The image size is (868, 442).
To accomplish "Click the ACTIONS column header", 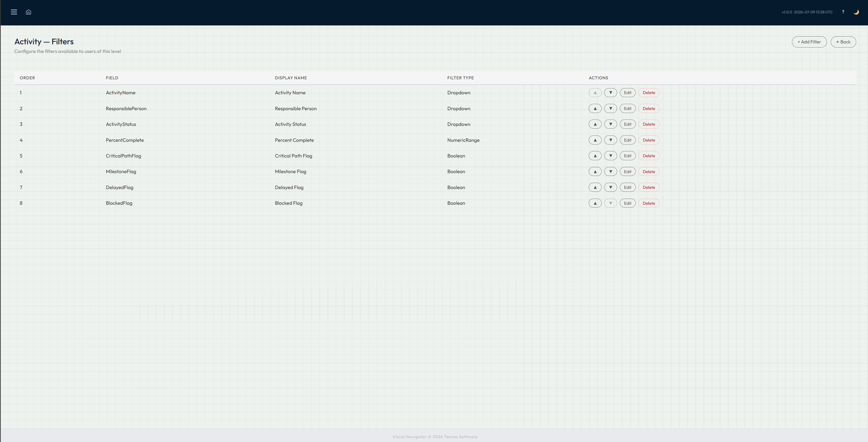I will [x=598, y=78].
